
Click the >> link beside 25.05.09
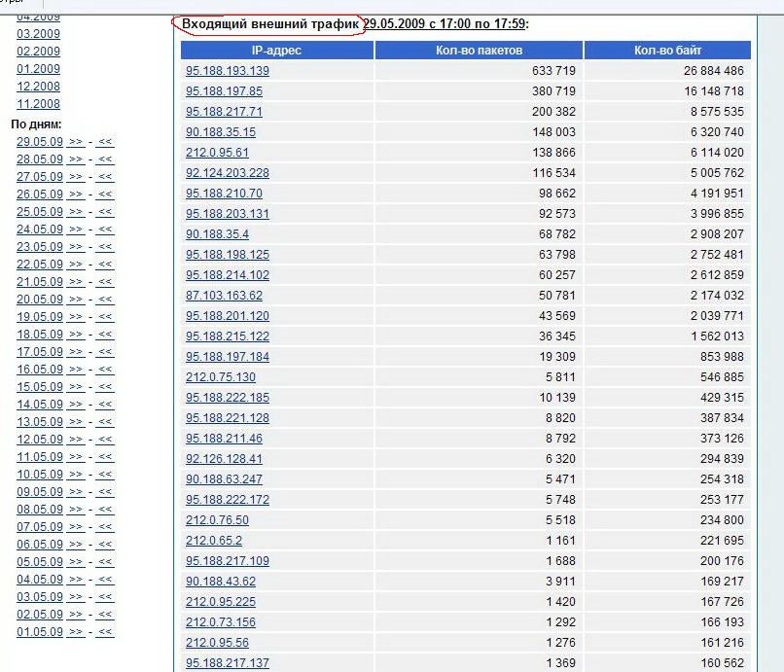[76, 212]
